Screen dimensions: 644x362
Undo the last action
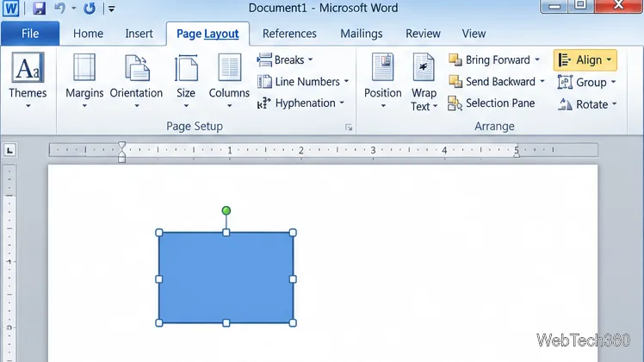point(60,8)
